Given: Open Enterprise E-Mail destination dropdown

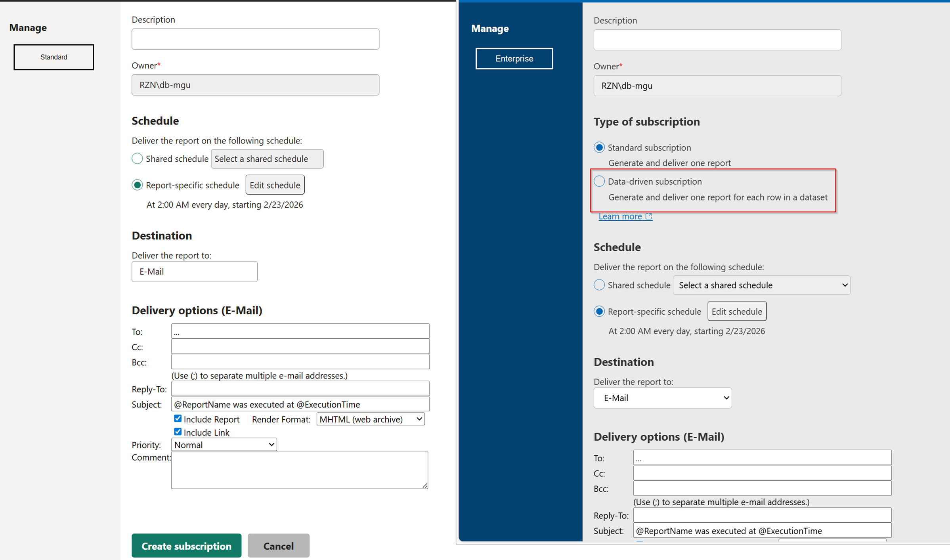Looking at the screenshot, I should coord(662,398).
